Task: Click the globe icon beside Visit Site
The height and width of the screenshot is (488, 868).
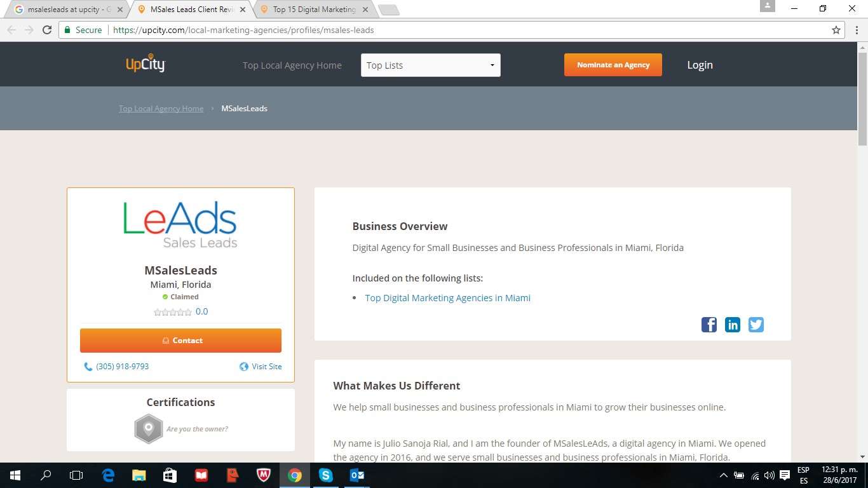Action: [x=244, y=367]
